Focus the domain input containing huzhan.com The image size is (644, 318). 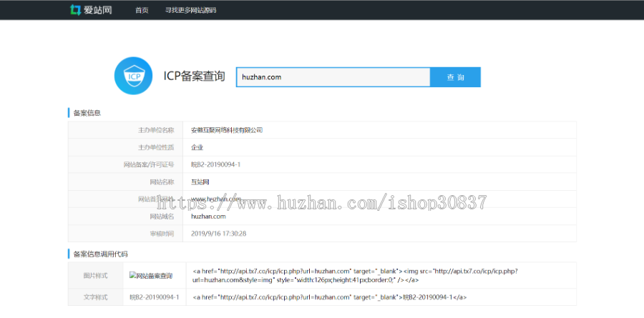[333, 76]
